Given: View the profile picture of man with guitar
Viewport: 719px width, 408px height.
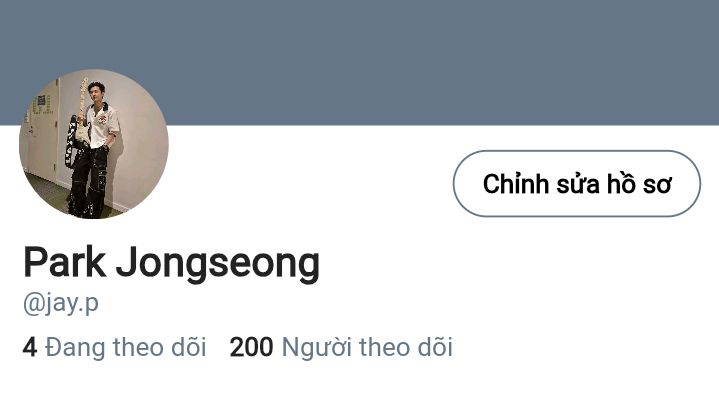Looking at the screenshot, I should (94, 143).
